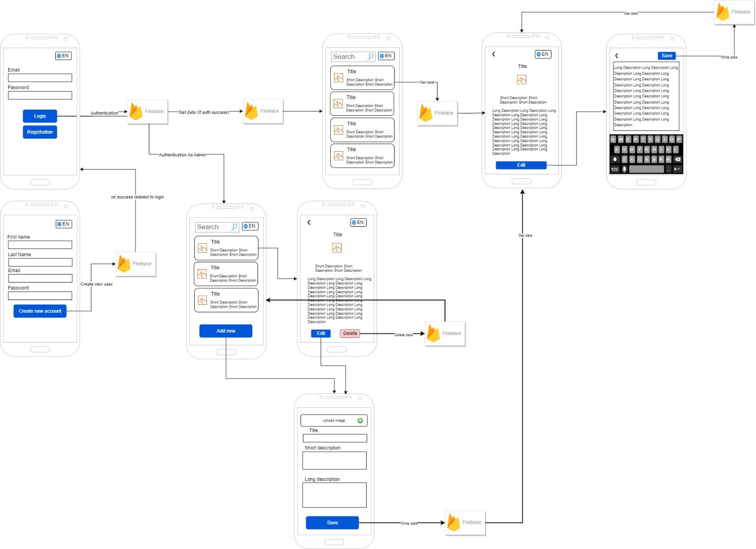
Task: Toggle EN language on the registration screen
Action: (x=64, y=224)
